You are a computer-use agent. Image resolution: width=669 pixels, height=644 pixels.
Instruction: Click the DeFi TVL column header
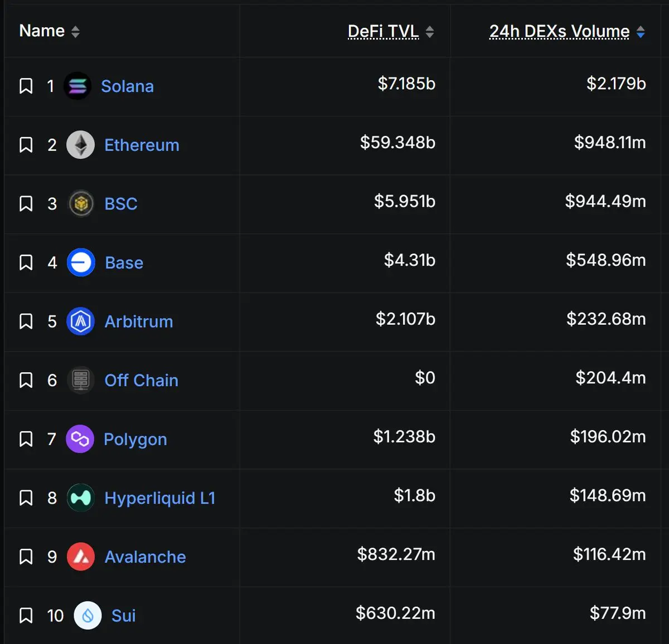[383, 31]
